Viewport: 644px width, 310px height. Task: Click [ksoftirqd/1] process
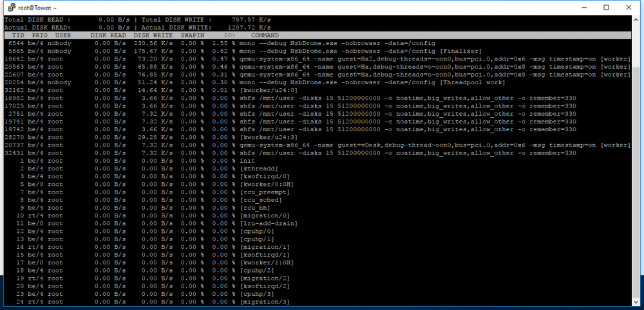265,255
